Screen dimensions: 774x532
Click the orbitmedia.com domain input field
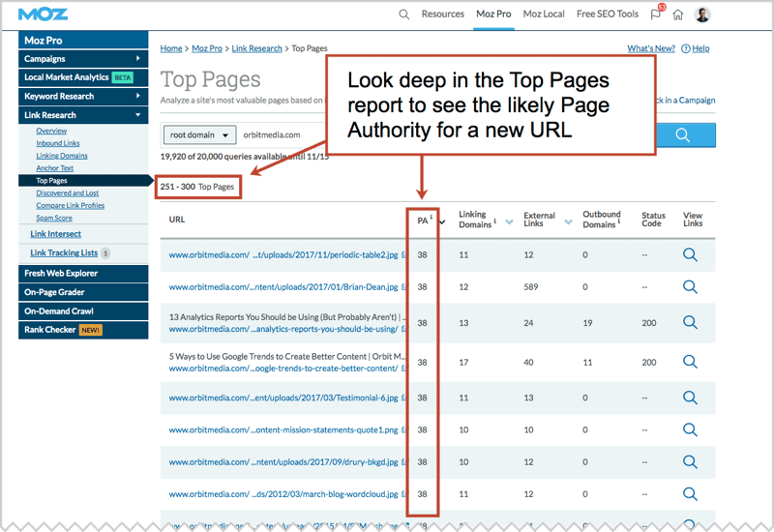(282, 134)
